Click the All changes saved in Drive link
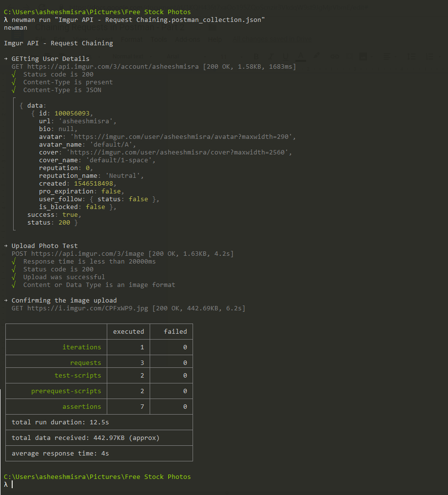The height and width of the screenshot is (495, 448). pos(273,39)
